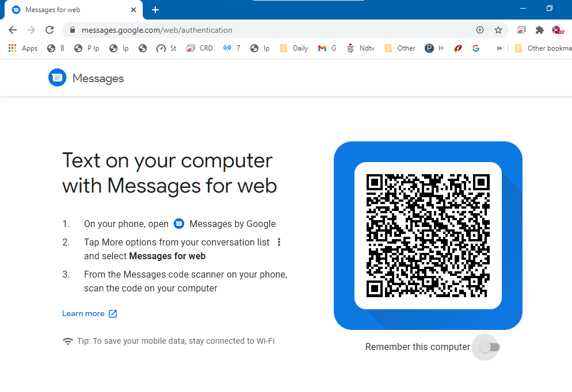Open the unlabeled globe bookmark before St
572x392 pixels.
(143, 48)
